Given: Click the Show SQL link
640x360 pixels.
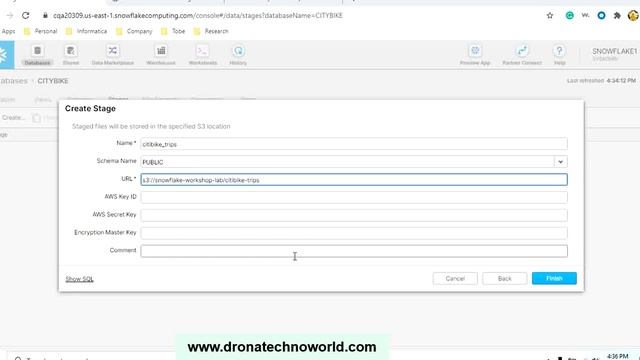Looking at the screenshot, I should pos(80,279).
